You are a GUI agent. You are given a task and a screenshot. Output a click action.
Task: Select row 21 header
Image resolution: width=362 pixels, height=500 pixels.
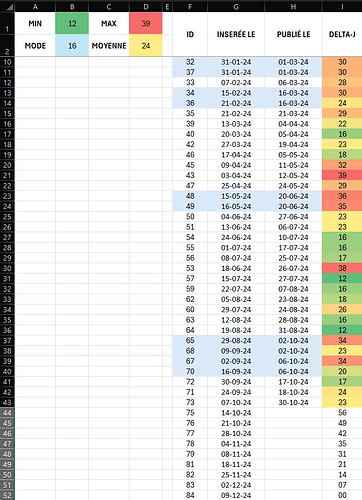[x=7, y=175]
